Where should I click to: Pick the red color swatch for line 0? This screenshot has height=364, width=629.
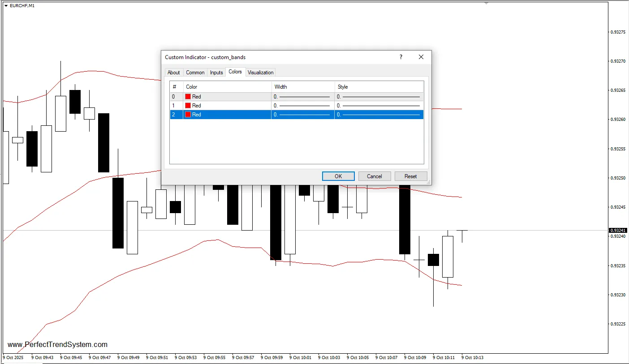(188, 97)
